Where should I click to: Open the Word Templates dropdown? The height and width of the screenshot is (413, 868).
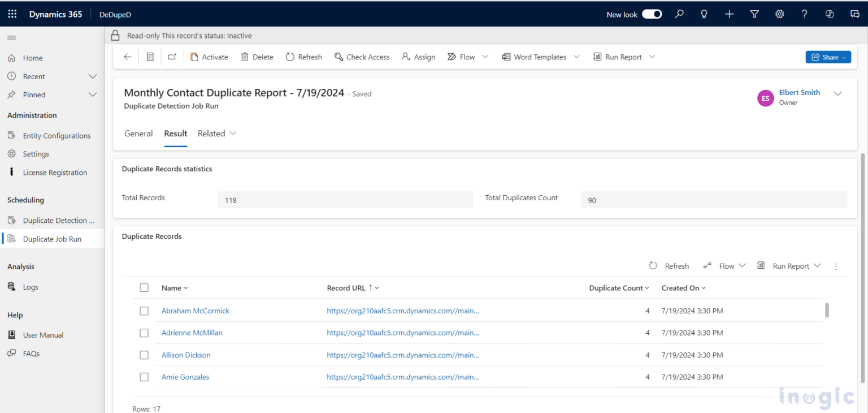coord(576,57)
